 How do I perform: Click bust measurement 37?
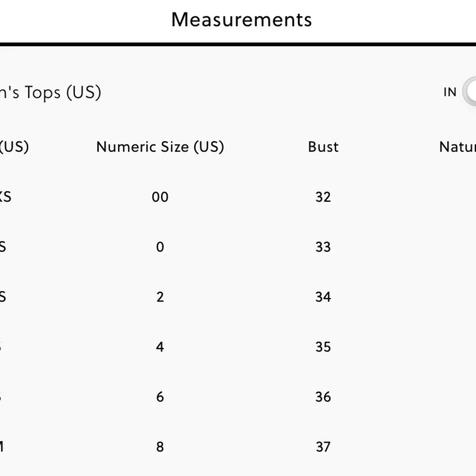click(x=323, y=447)
